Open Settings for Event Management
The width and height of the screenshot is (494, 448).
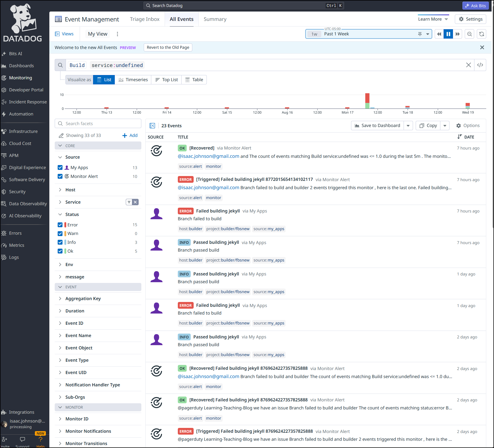[470, 19]
